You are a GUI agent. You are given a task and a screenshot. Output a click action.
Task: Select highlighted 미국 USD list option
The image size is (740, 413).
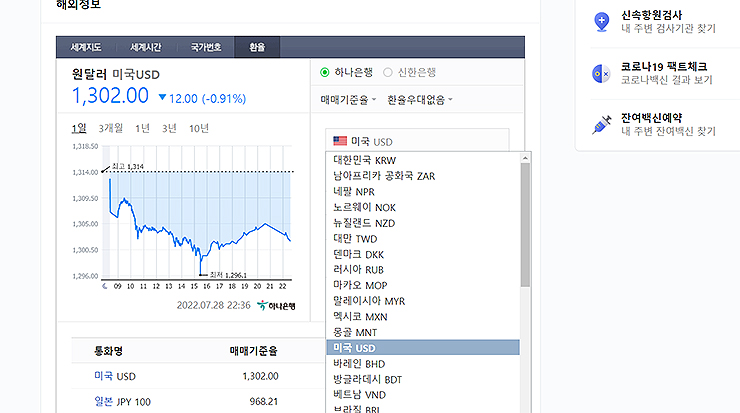423,348
